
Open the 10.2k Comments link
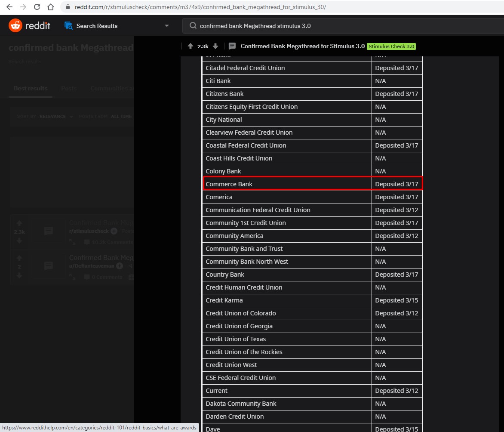(x=109, y=242)
